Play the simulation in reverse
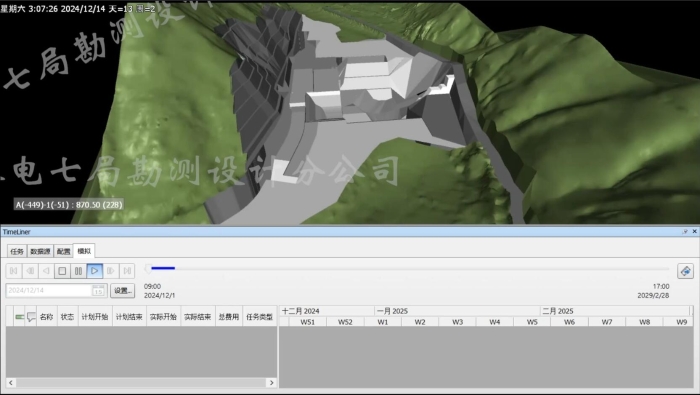 [46, 271]
